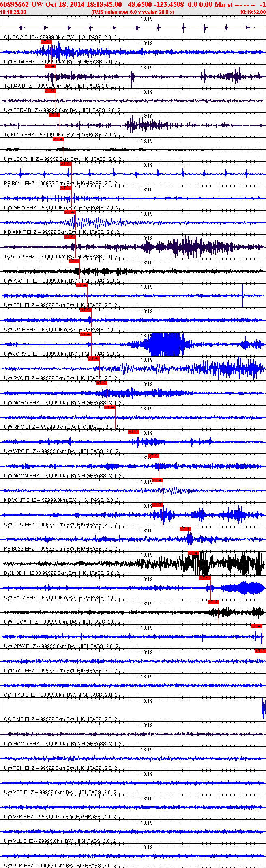Click the CC.TIMB.EHZ station label
Image resolution: width=266 pixels, height=868 pixels.
[20, 719]
